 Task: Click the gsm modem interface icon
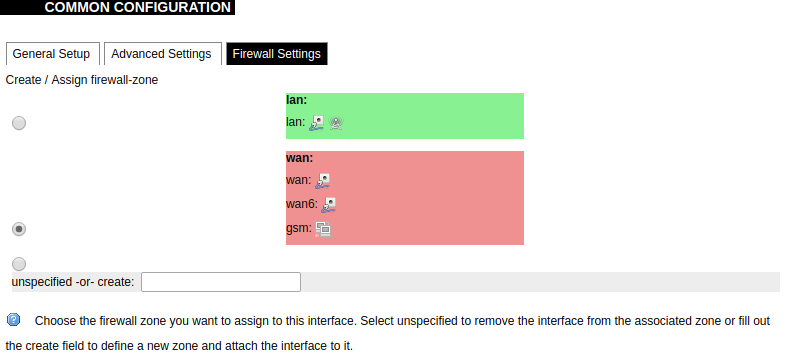click(x=323, y=229)
